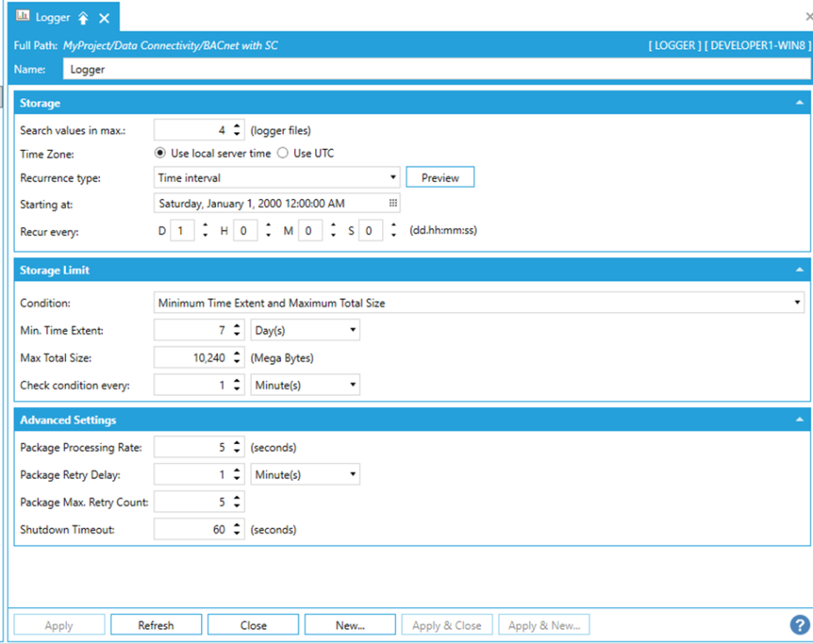This screenshot has height=644, width=813.
Task: Click the blue help question mark icon
Action: pos(799,625)
